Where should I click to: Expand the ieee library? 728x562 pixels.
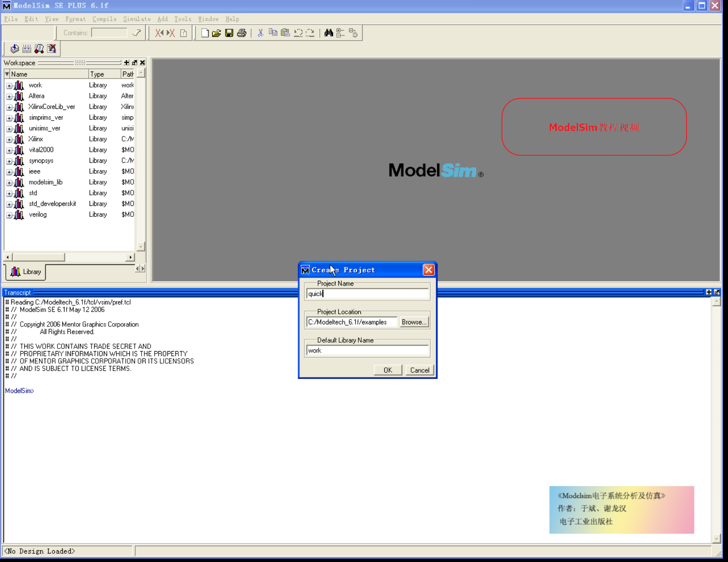(9, 172)
